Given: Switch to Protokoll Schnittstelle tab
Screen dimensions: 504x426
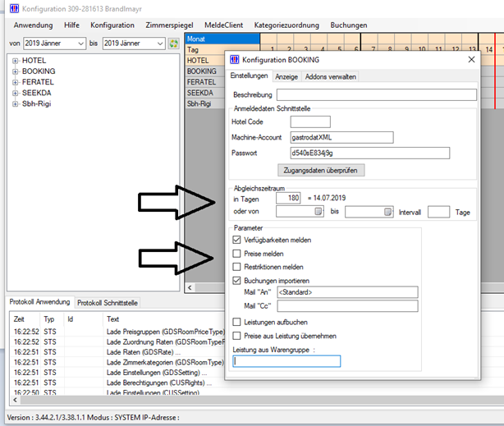Looking at the screenshot, I should pyautogui.click(x=108, y=303).
